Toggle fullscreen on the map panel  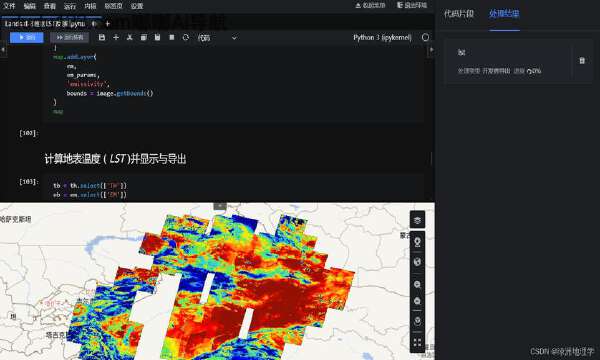coord(417,342)
